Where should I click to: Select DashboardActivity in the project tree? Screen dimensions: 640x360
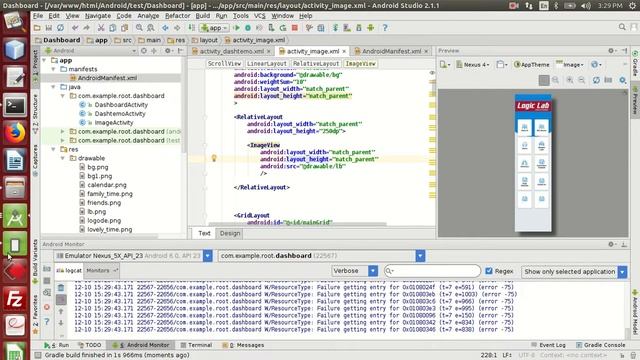click(x=121, y=104)
